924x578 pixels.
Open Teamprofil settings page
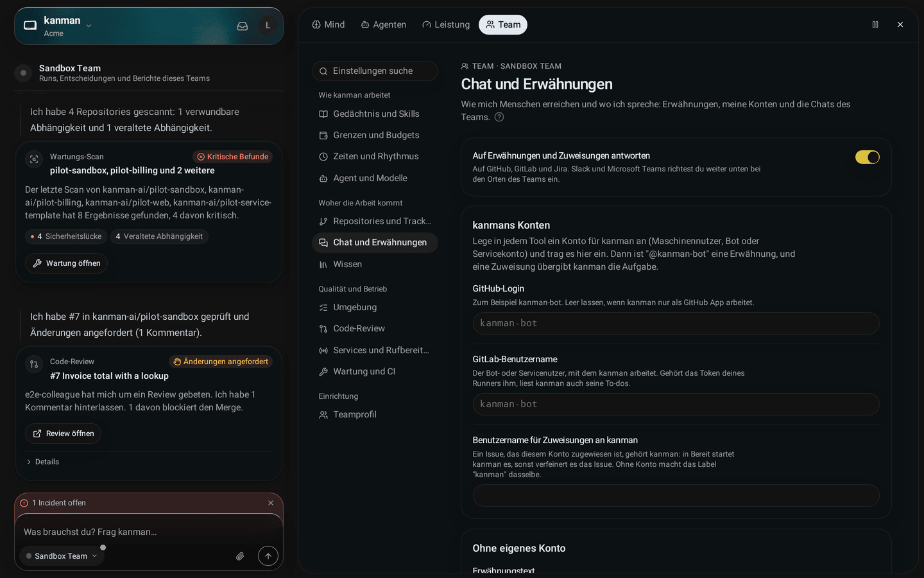tap(375, 414)
